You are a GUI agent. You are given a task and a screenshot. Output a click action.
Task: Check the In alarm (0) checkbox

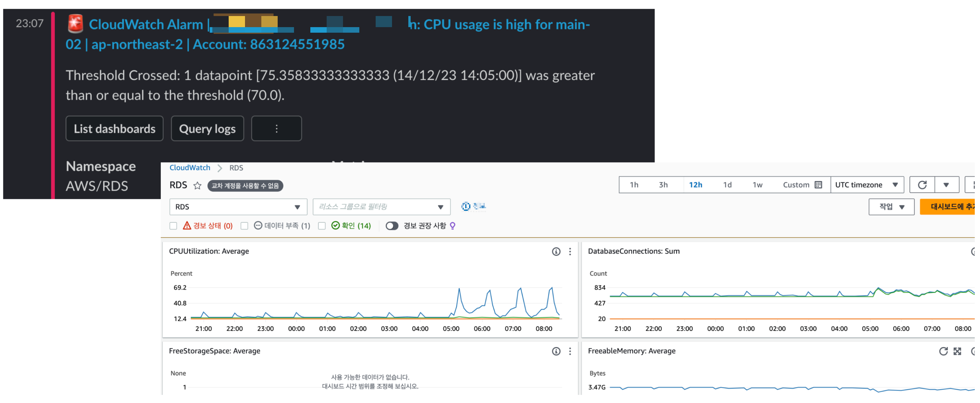[173, 226]
